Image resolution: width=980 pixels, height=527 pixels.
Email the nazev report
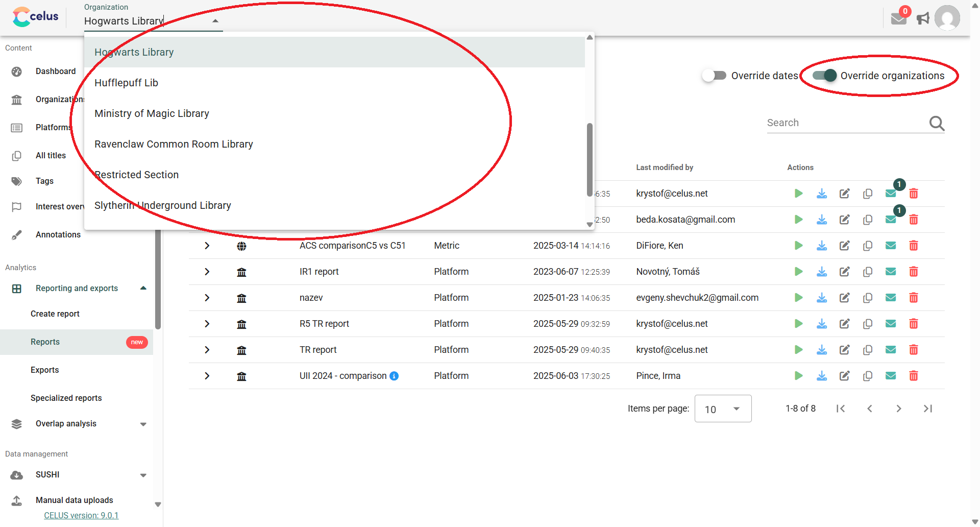pos(891,298)
